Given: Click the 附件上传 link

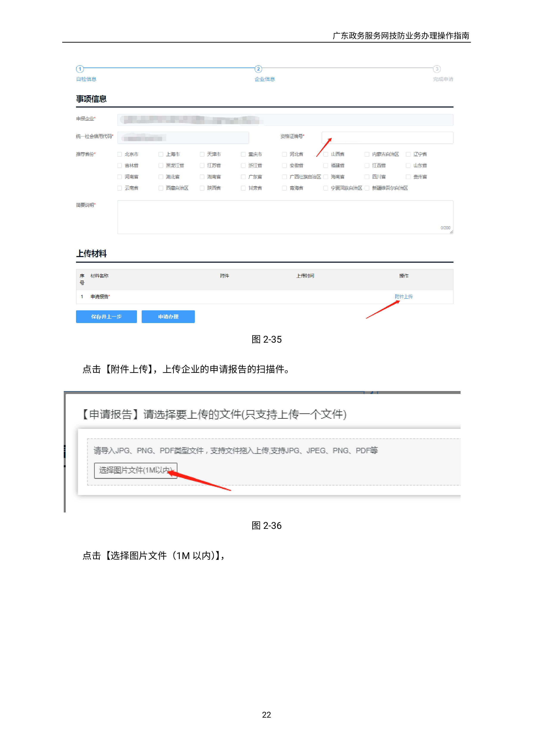Looking at the screenshot, I should click(x=404, y=297).
